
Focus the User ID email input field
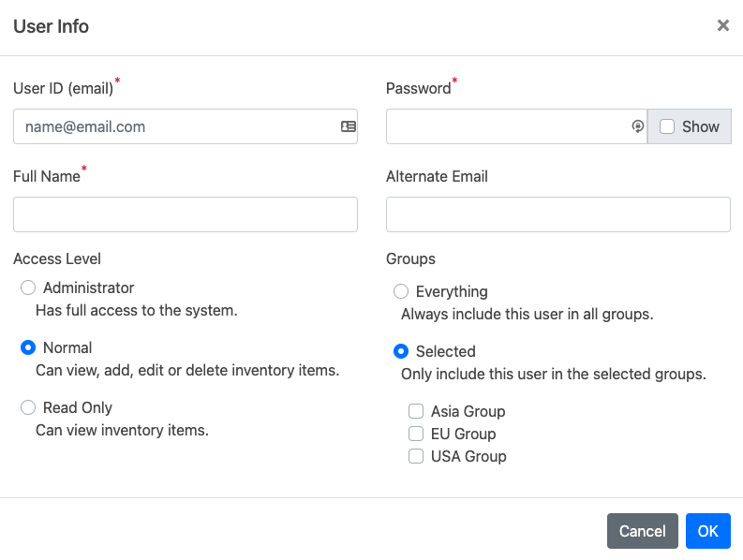click(186, 126)
